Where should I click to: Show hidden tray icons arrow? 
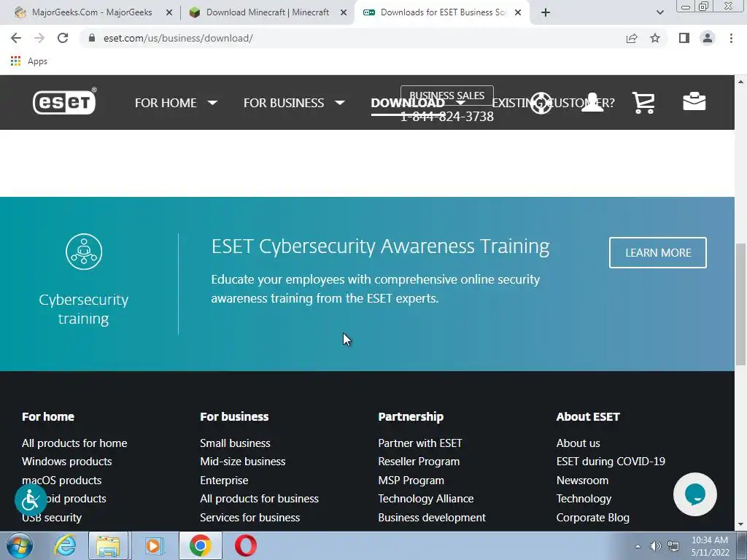coord(638,546)
